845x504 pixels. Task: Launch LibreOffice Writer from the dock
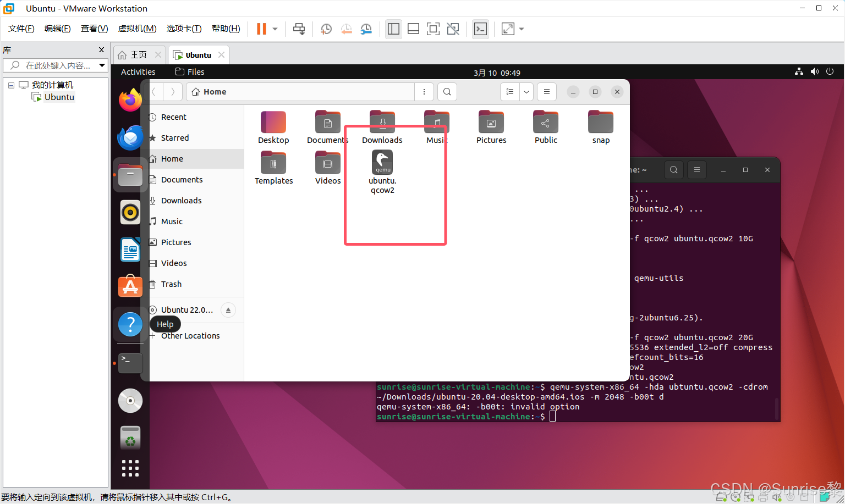(x=130, y=250)
